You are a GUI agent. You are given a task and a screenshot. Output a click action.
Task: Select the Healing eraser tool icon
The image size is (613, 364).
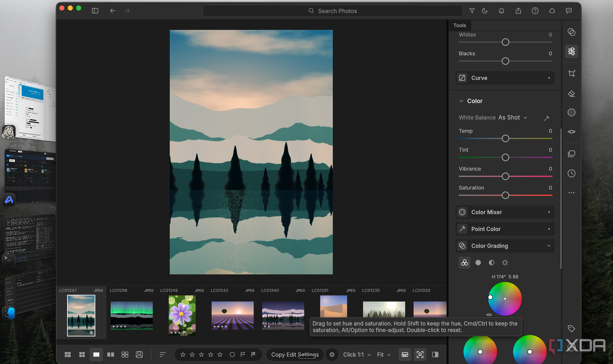572,93
